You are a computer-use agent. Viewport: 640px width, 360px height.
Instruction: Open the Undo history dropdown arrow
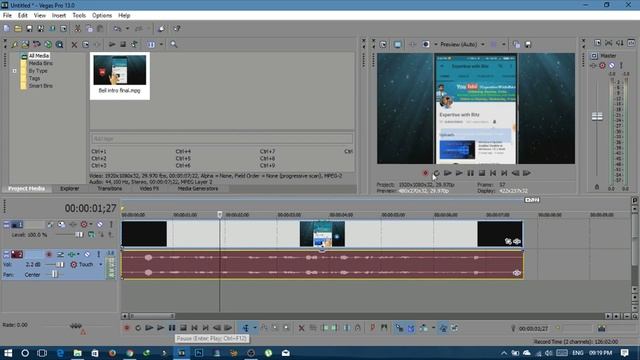coord(127,29)
